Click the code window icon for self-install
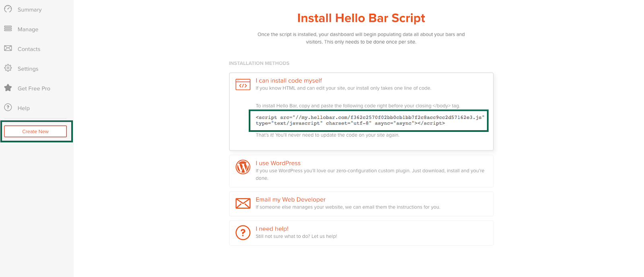The width and height of the screenshot is (644, 277). coord(243,84)
